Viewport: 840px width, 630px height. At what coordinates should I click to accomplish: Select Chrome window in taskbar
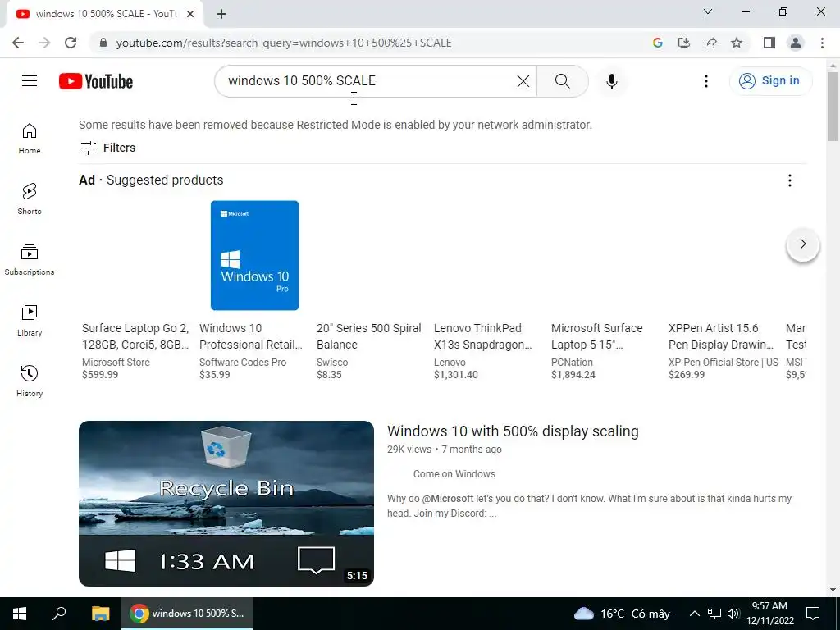point(186,614)
